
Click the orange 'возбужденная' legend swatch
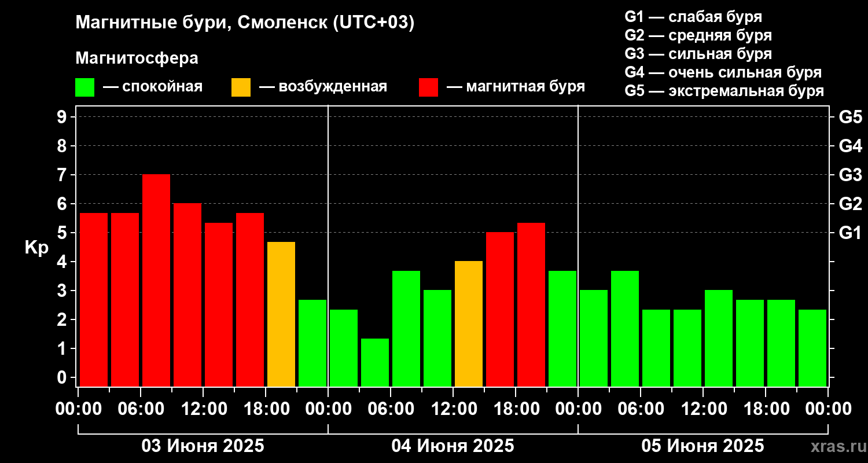coord(241,87)
